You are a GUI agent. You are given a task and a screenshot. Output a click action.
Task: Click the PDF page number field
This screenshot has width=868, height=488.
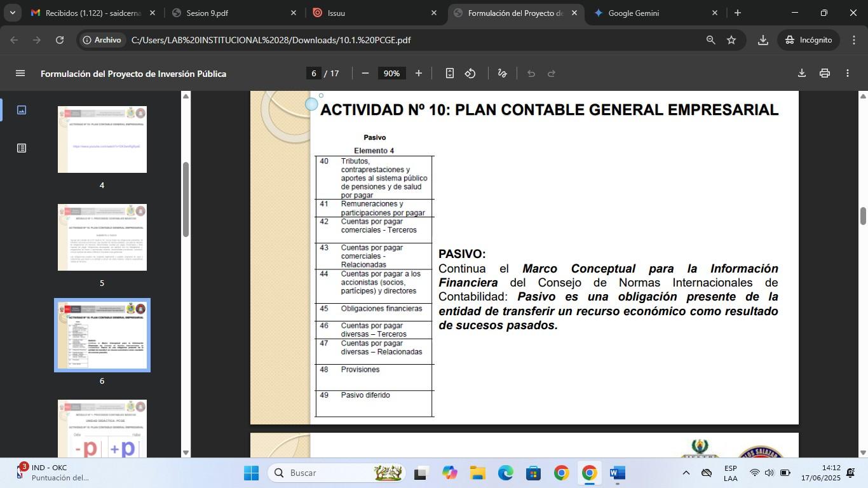click(x=313, y=74)
